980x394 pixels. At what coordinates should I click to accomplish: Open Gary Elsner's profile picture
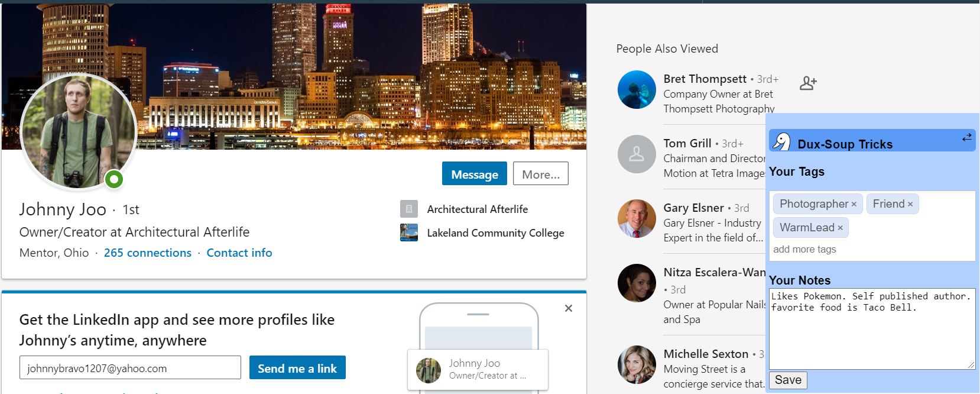click(x=637, y=219)
